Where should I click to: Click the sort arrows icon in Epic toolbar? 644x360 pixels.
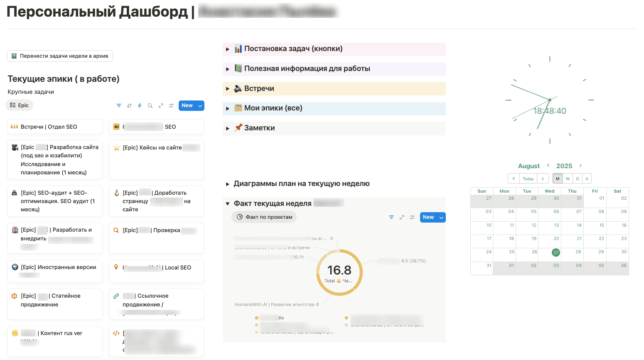pyautogui.click(x=129, y=105)
